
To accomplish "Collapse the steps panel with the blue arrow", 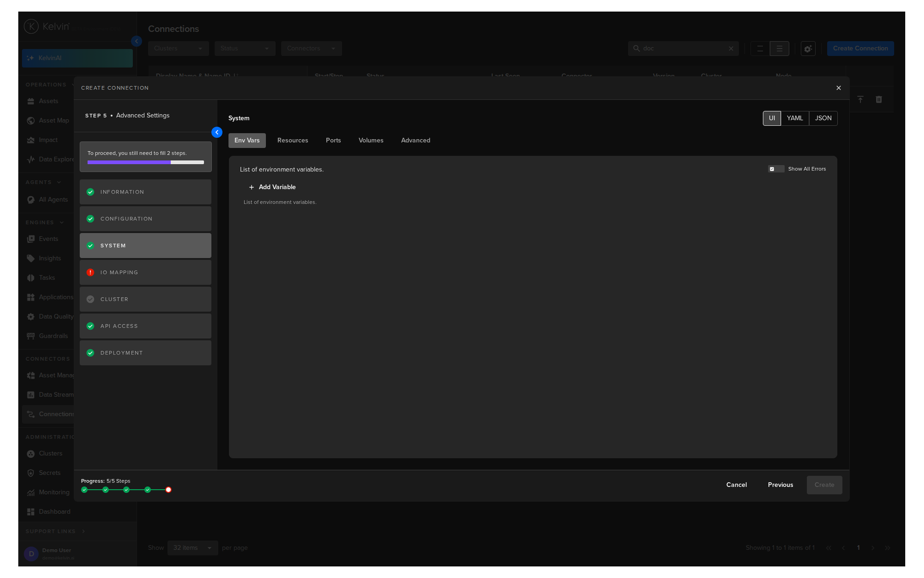I will pyautogui.click(x=217, y=132).
